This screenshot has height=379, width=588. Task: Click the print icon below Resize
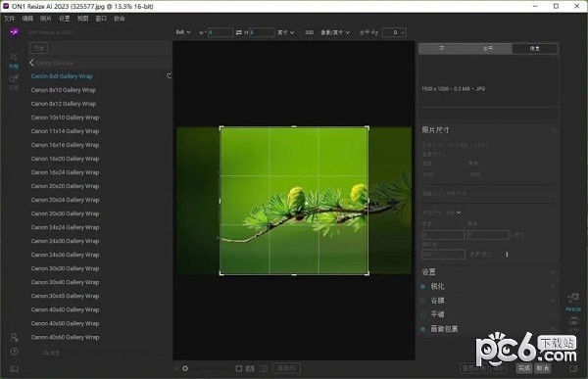point(573,321)
